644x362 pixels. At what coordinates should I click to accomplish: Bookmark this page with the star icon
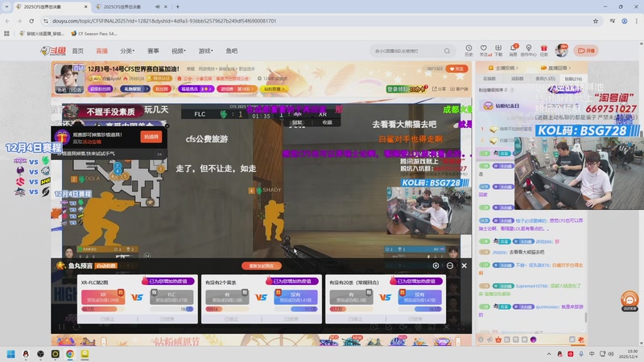coord(596,21)
